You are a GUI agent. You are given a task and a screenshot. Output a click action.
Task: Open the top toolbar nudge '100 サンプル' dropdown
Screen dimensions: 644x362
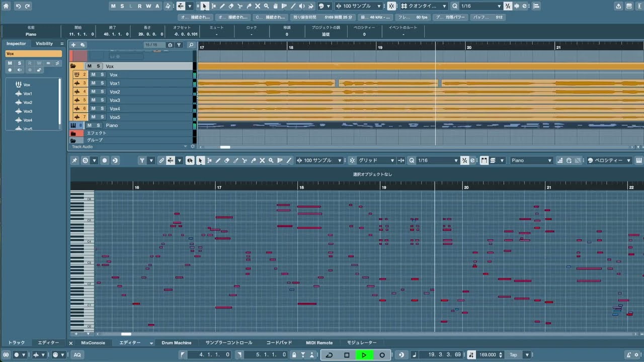point(359,6)
